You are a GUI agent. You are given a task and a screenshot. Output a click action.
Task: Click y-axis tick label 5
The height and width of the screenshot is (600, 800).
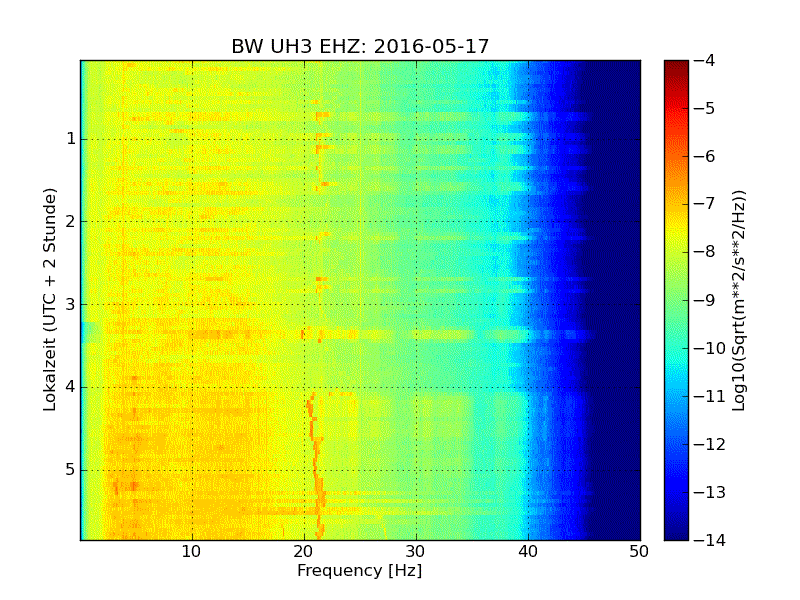[x=71, y=470]
